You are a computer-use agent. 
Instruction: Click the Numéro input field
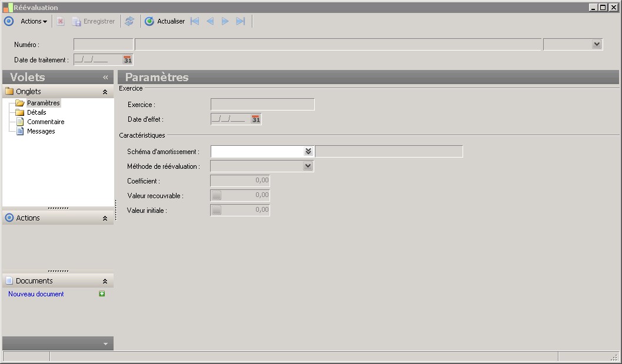[x=104, y=45]
